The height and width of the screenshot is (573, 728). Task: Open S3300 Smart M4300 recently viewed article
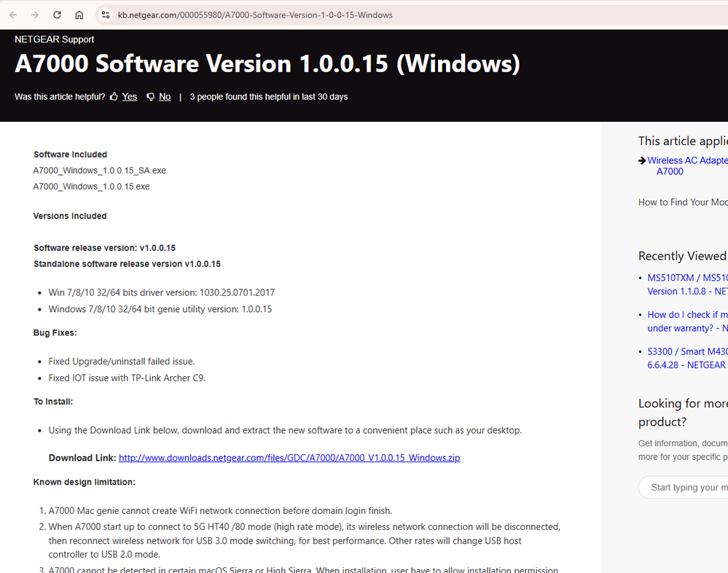[686, 358]
